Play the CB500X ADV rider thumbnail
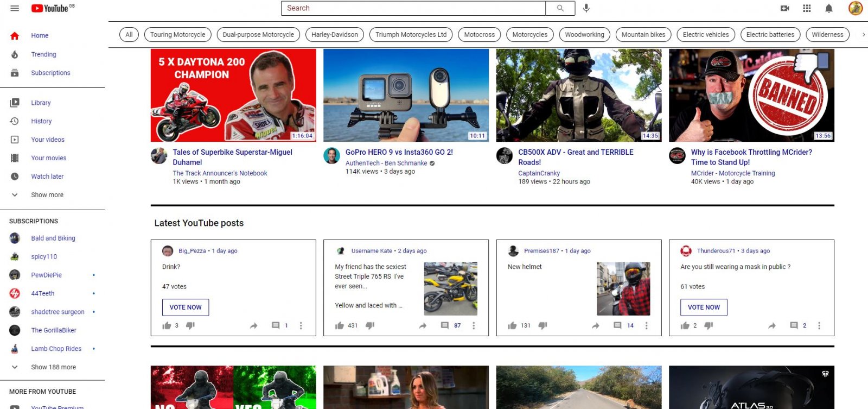Screen dimensions: 868x409 coord(579,96)
